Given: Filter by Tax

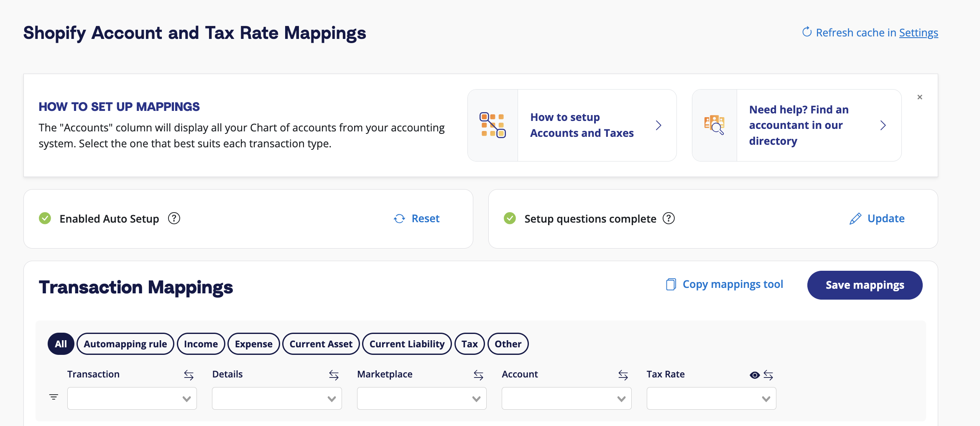Looking at the screenshot, I should (x=470, y=344).
